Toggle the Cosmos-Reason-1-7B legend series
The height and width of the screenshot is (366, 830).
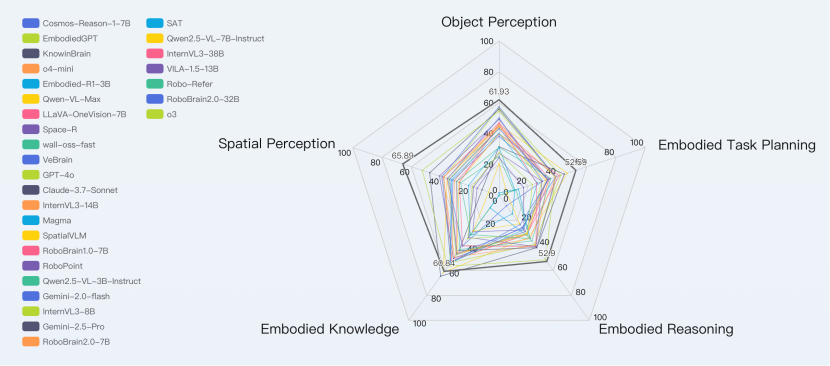coord(76,23)
